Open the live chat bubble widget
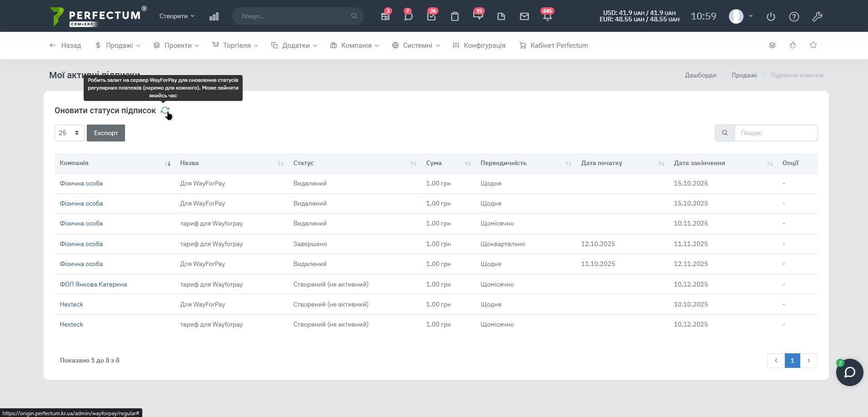The width and height of the screenshot is (868, 417). click(x=849, y=372)
